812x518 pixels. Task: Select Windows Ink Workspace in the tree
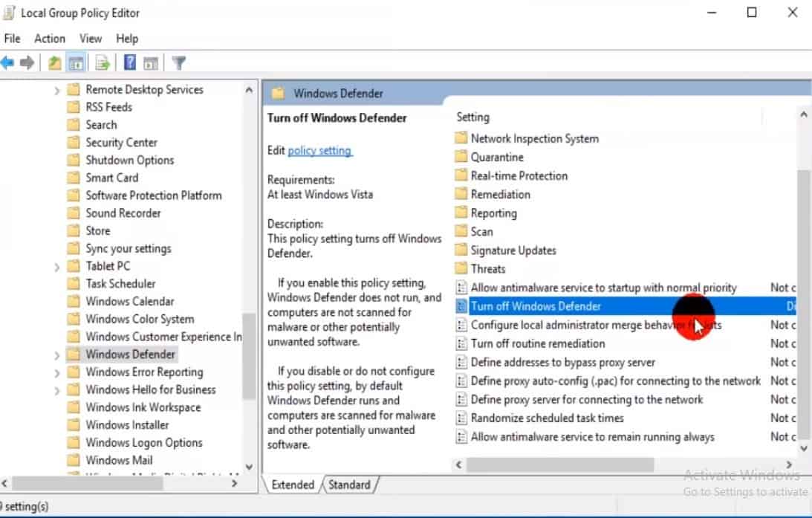coord(143,407)
